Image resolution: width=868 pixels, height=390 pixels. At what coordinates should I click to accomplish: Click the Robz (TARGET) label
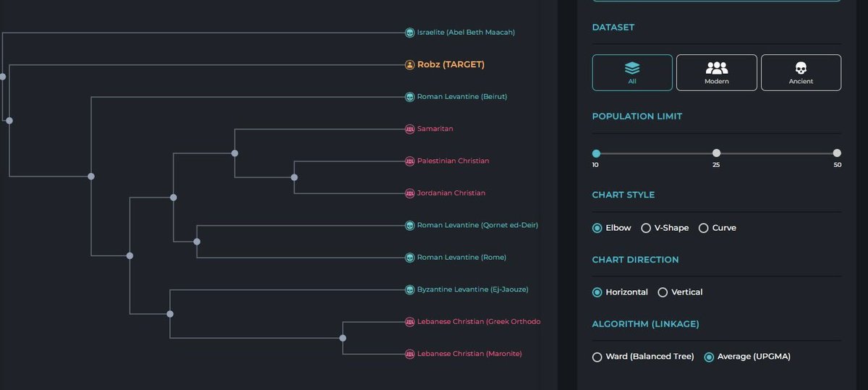451,64
